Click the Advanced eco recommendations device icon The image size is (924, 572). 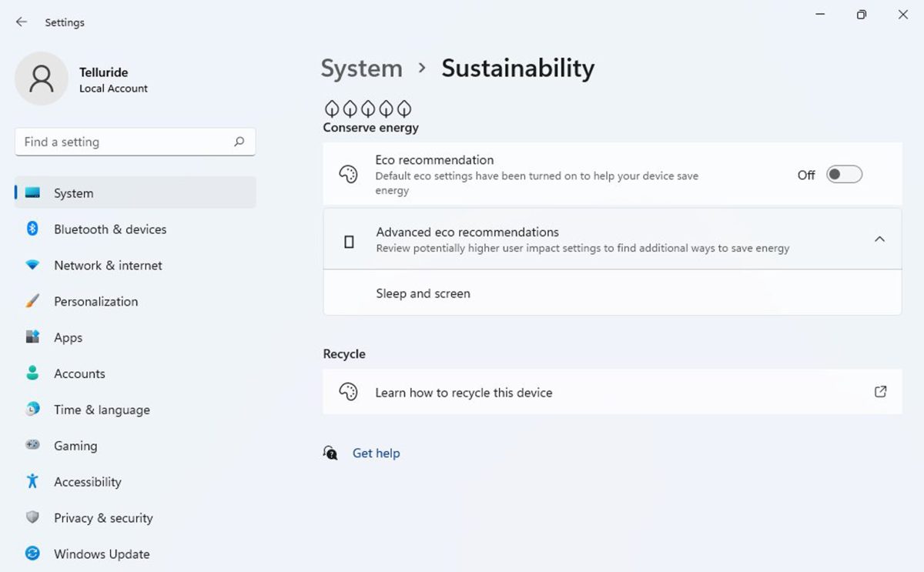pyautogui.click(x=349, y=242)
